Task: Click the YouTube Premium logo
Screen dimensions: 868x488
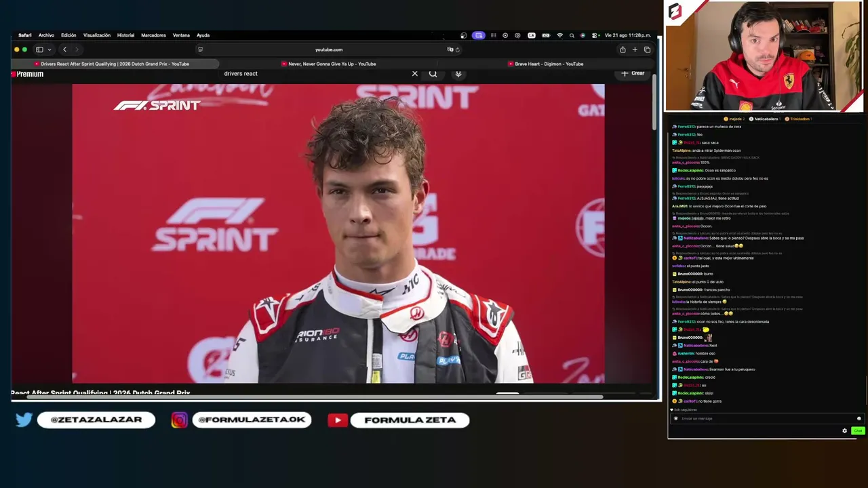Action: coord(28,74)
